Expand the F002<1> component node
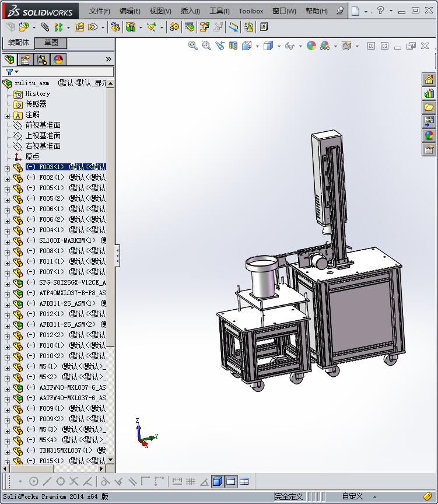The width and height of the screenshot is (438, 504). pos(7,179)
